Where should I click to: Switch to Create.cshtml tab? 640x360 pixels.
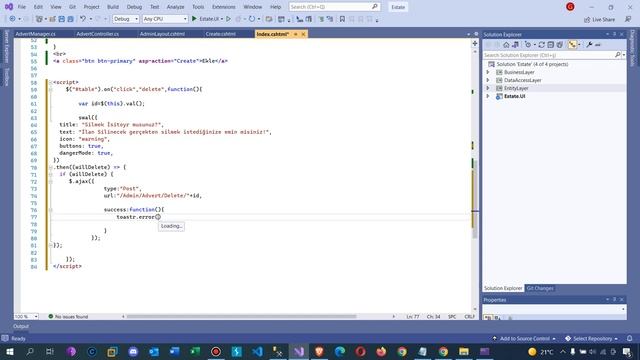[220, 34]
